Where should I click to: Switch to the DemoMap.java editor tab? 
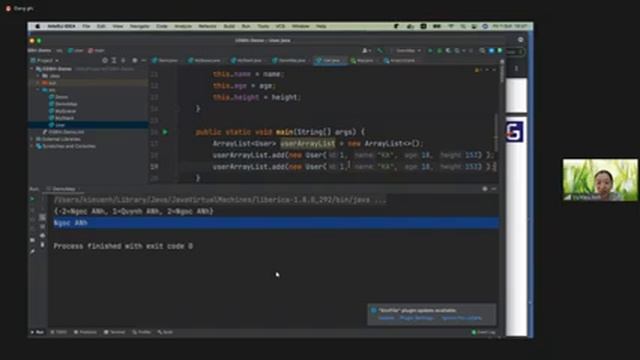289,60
